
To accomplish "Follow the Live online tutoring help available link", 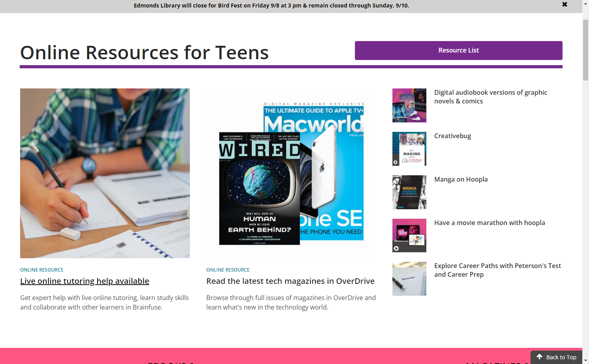I will tap(84, 281).
